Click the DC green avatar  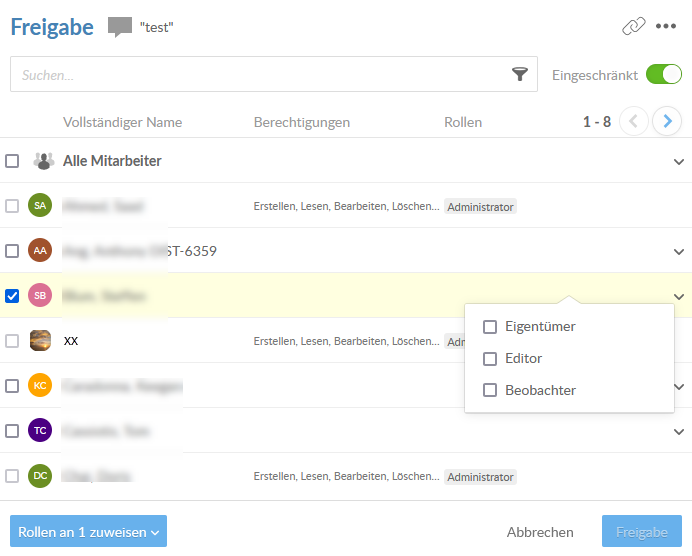point(40,476)
